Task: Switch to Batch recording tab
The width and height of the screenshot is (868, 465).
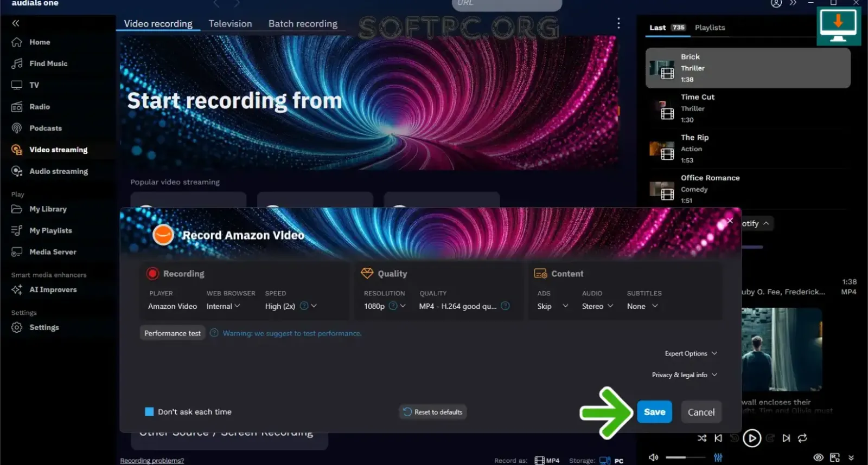Action: (x=303, y=24)
